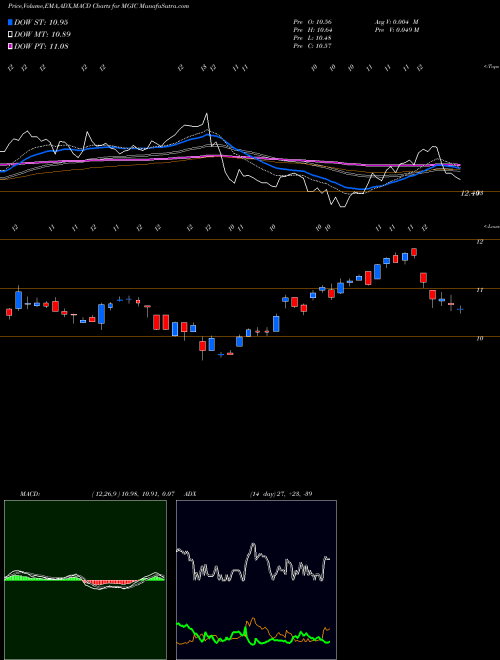Viewport: 500px width, 660px height.
Task: Click the 10 price axis label
Action: tap(479, 338)
